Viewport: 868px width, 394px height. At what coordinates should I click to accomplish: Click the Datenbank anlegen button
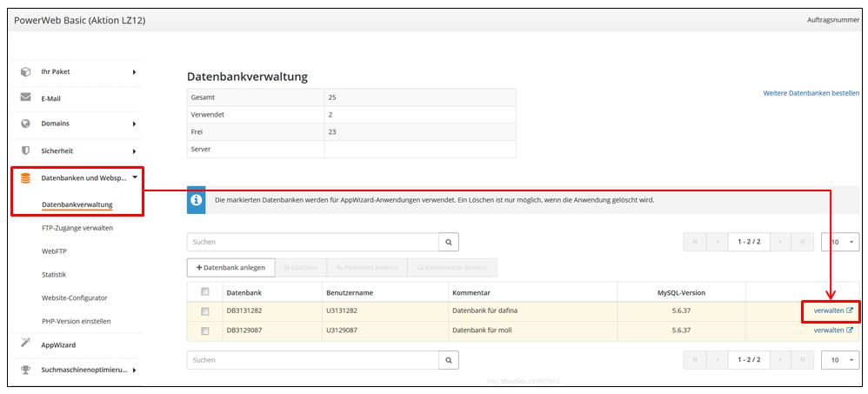230,267
